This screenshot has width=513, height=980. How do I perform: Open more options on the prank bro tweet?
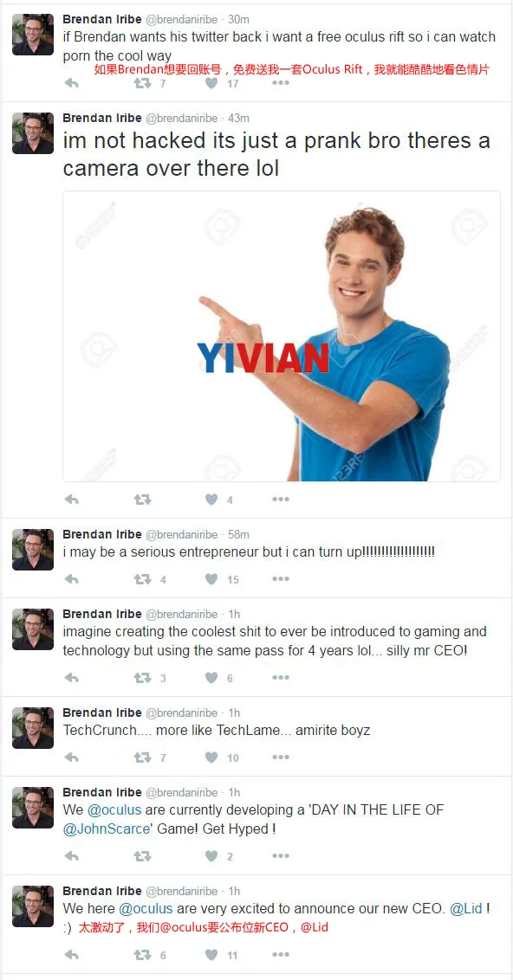pos(281,500)
